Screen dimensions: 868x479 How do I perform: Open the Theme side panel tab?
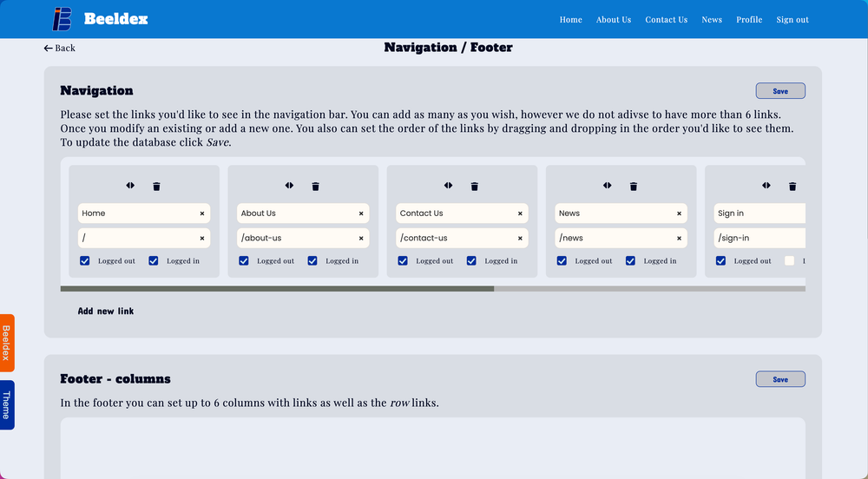tap(6, 404)
